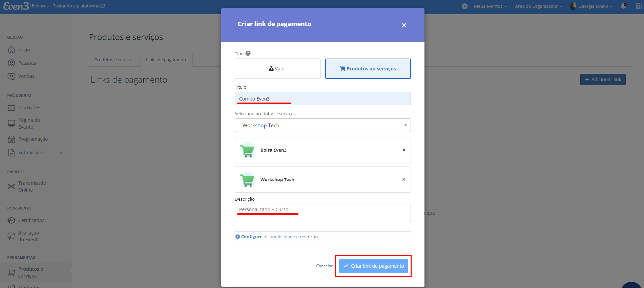Close the Criar link de pagamento dialog
The image size is (644, 288).
pyautogui.click(x=404, y=25)
